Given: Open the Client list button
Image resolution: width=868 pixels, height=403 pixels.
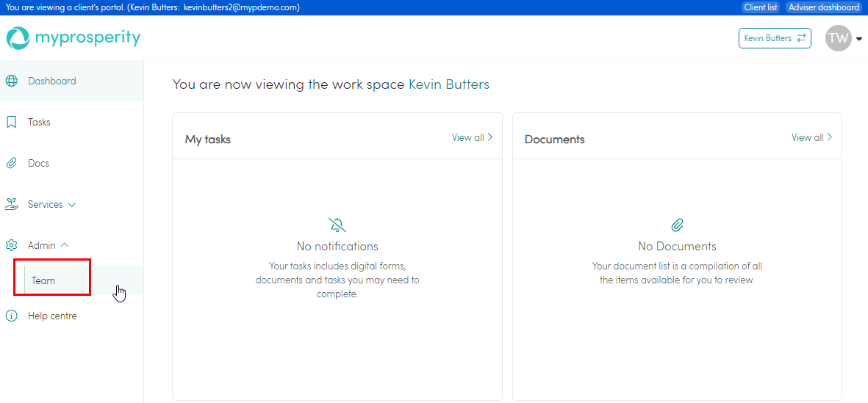Looking at the screenshot, I should (x=760, y=7).
